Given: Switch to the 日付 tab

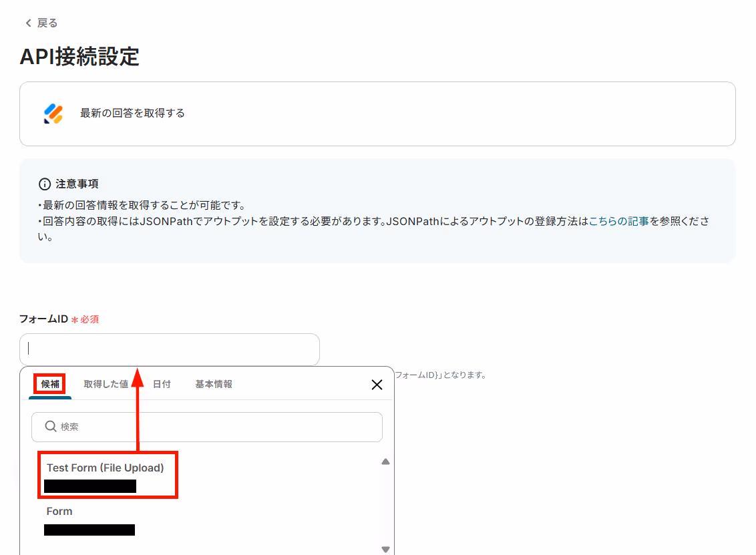Looking at the screenshot, I should tap(162, 384).
